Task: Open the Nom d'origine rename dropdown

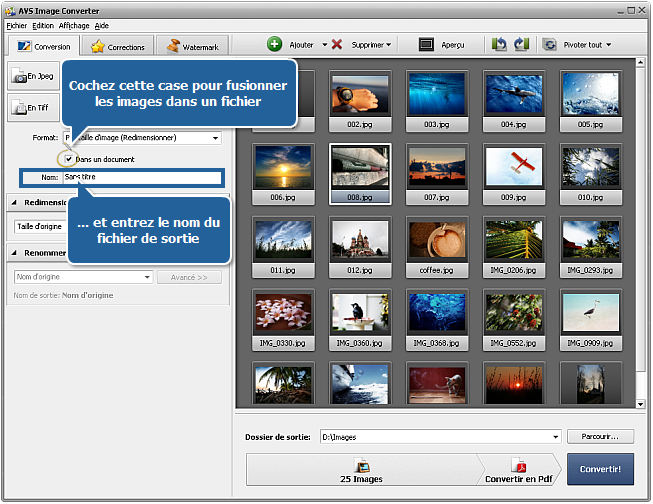Action: [147, 277]
